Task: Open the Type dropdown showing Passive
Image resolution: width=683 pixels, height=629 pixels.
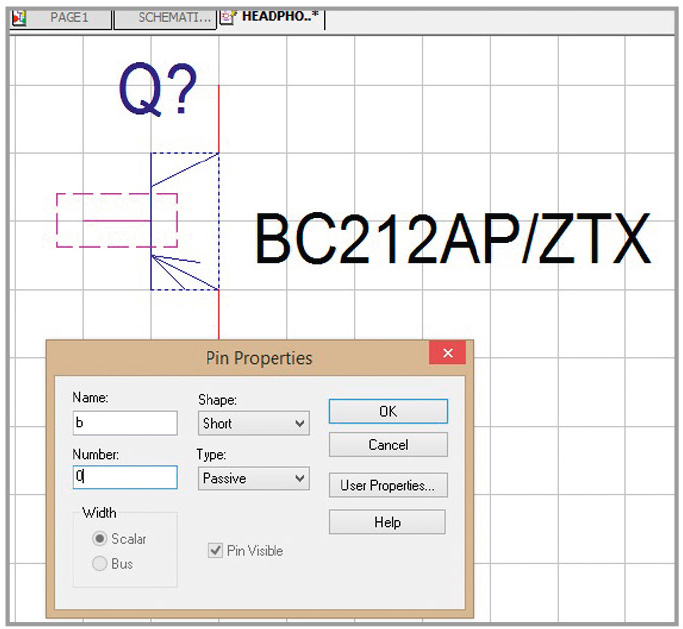Action: [x=254, y=478]
